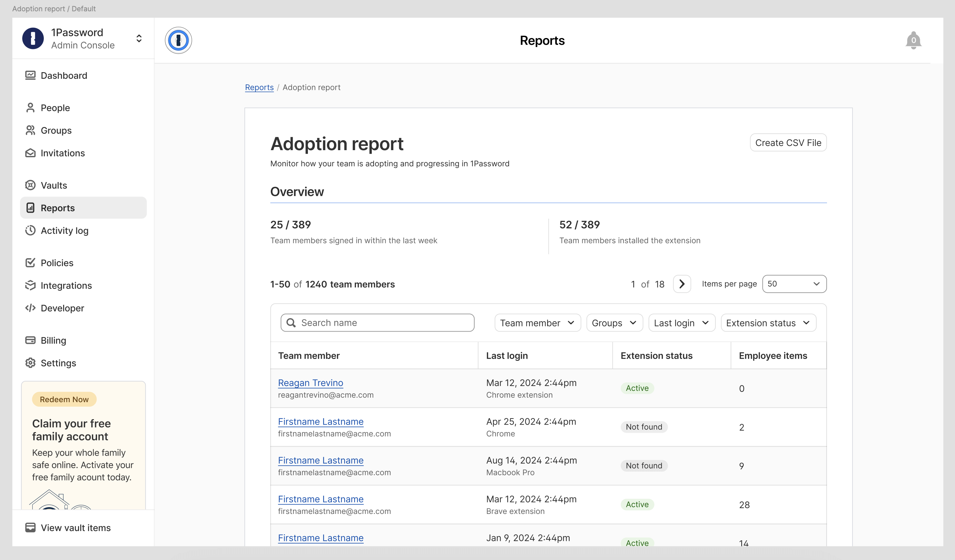The height and width of the screenshot is (560, 955).
Task: Open the Groups section from the sidebar
Action: pos(56,130)
